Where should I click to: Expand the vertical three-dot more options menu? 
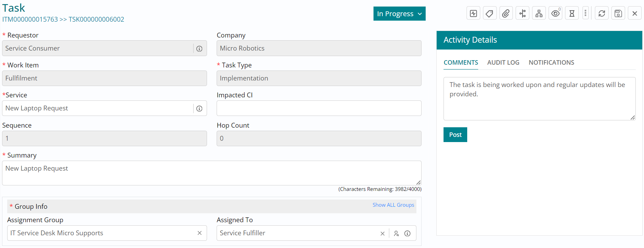585,13
